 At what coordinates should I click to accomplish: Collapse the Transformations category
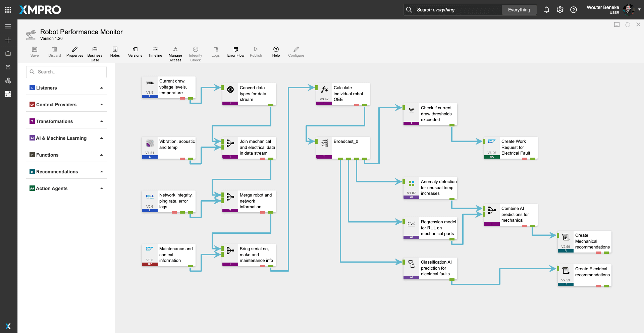point(101,121)
